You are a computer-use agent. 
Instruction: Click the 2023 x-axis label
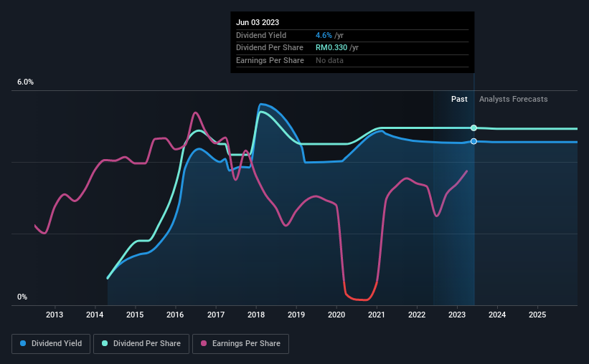point(457,315)
